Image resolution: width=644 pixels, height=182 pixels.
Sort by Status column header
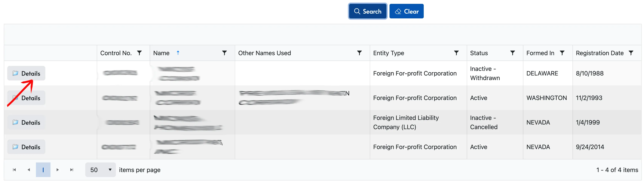pyautogui.click(x=479, y=53)
